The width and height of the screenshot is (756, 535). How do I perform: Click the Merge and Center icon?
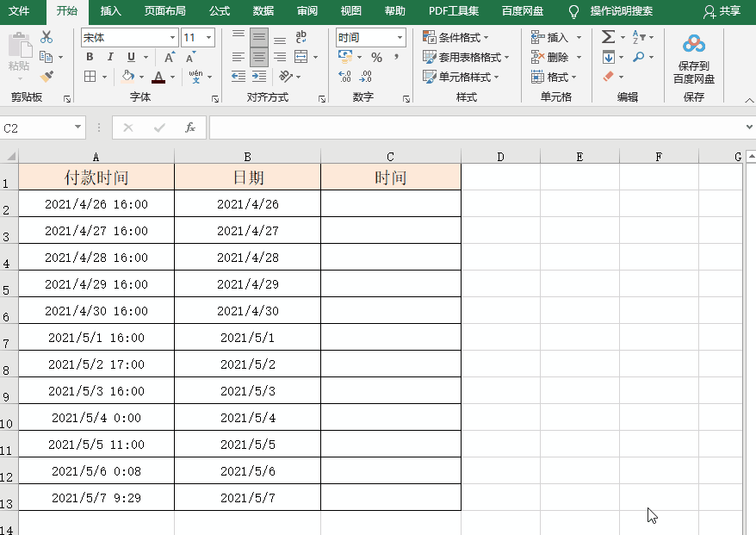coord(301,57)
